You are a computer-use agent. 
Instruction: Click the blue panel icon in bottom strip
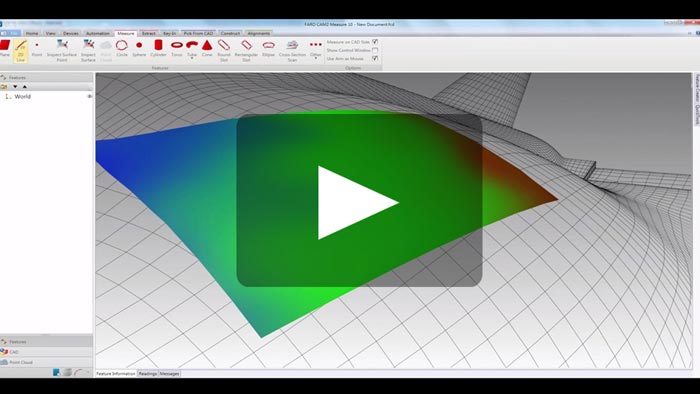[x=57, y=372]
